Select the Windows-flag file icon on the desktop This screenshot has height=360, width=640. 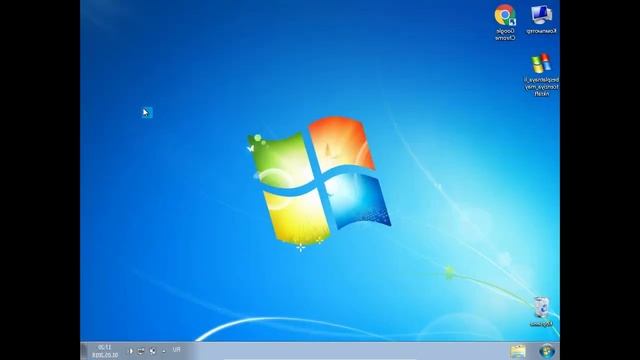coord(541,75)
